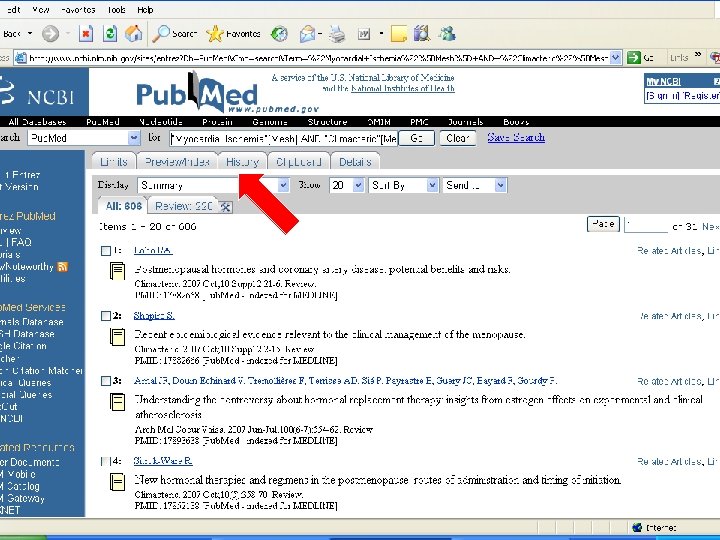
Task: Go to browser Home icon
Action: click(134, 34)
